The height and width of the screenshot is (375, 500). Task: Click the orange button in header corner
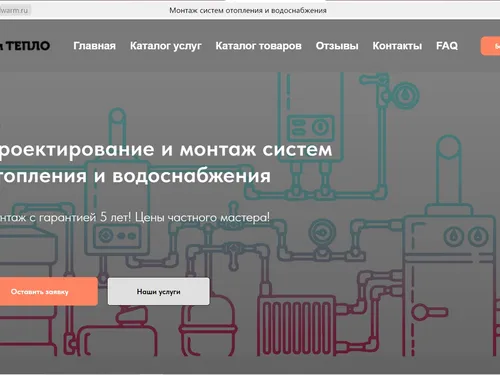tap(490, 46)
